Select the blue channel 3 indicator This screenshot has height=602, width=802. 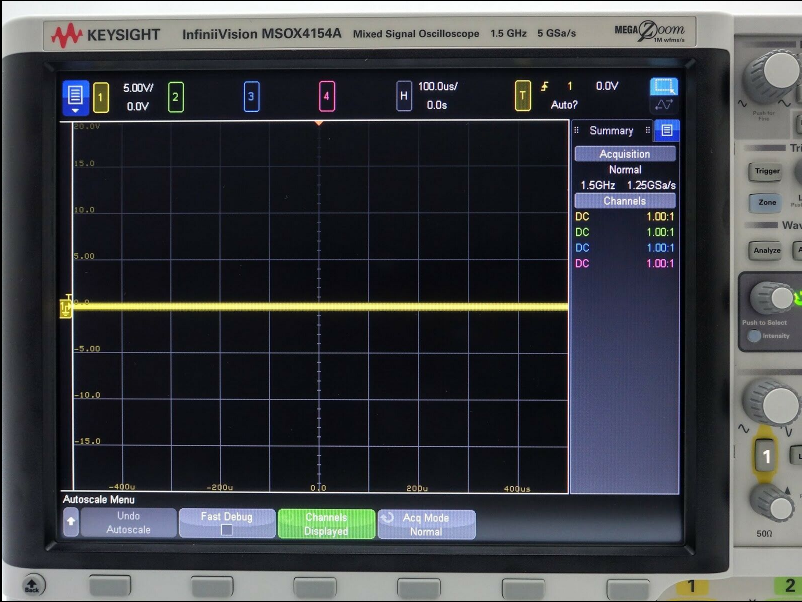[251, 97]
